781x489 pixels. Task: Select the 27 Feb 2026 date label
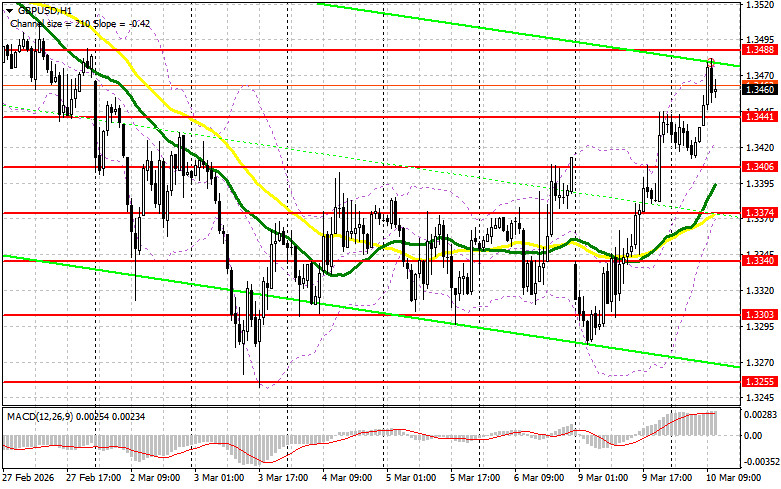coord(31,481)
